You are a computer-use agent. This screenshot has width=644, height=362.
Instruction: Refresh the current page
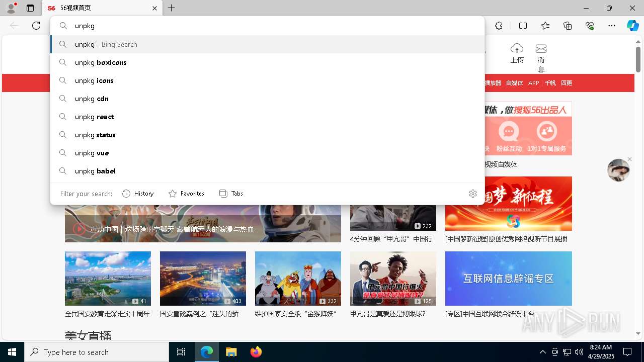click(x=36, y=26)
